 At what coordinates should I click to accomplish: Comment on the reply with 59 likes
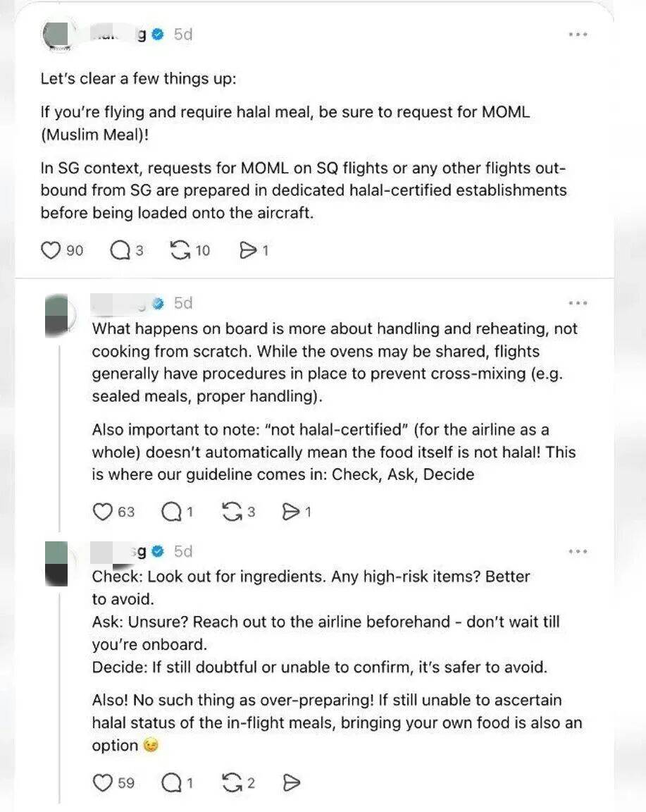pos(171,782)
